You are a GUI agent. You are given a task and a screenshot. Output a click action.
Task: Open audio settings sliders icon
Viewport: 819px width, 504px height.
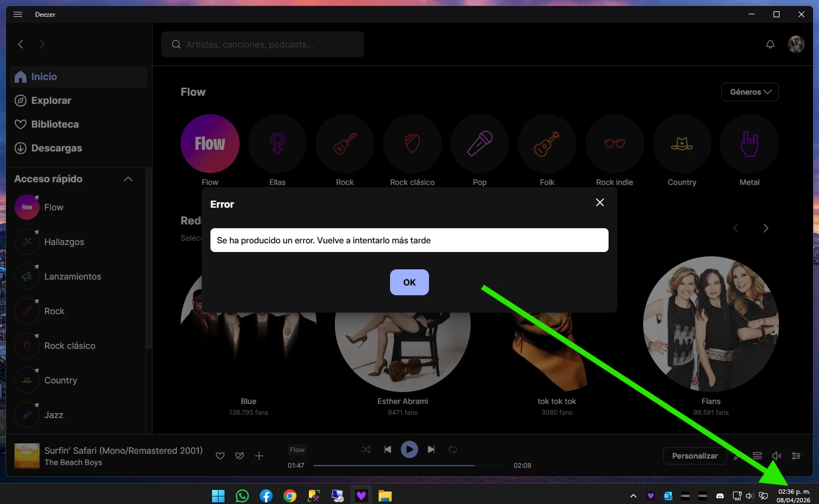pyautogui.click(x=796, y=456)
